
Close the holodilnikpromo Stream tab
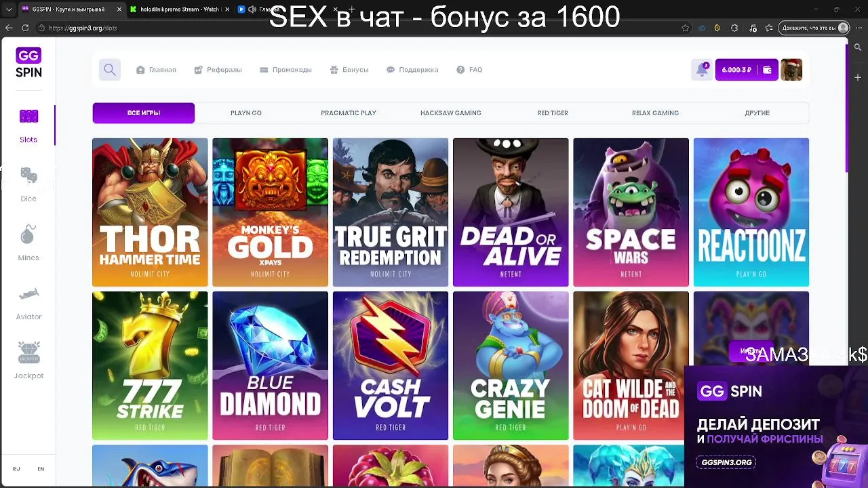click(x=227, y=9)
